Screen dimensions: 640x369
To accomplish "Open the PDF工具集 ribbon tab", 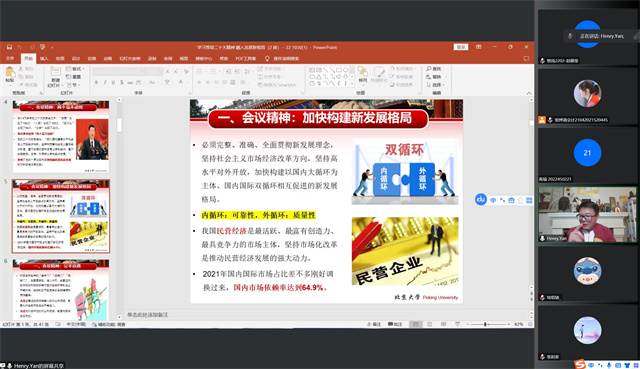I will coord(245,58).
